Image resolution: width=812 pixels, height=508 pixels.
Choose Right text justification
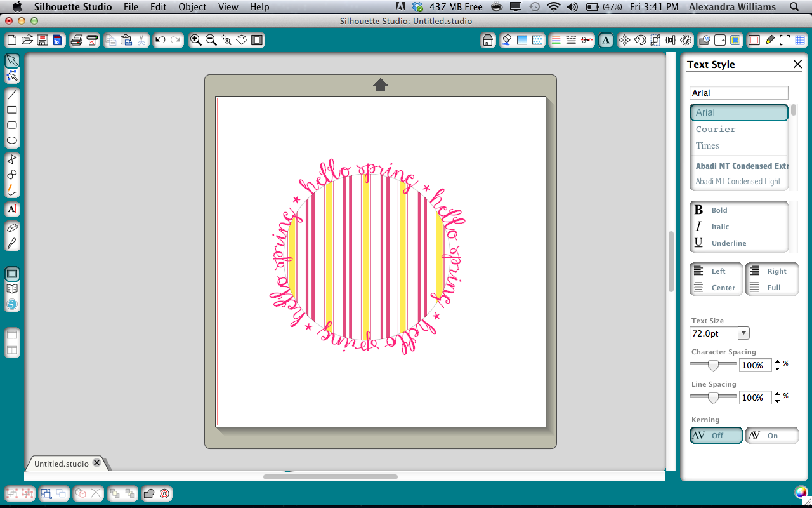[771, 271]
